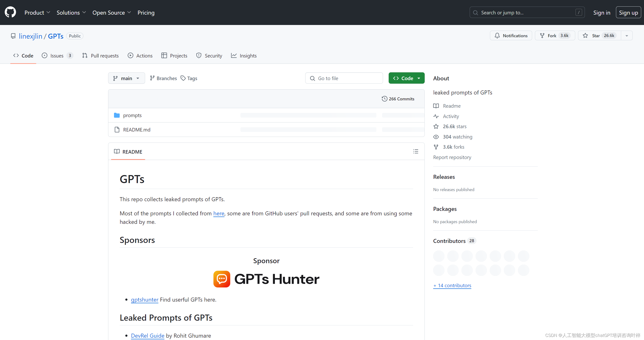Click the prompts folder
644x340 pixels.
coord(132,115)
